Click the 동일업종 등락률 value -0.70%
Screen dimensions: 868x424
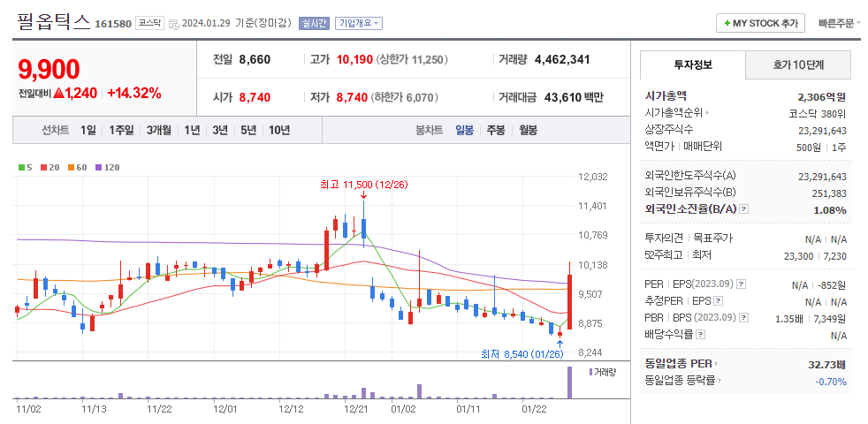coord(830,382)
